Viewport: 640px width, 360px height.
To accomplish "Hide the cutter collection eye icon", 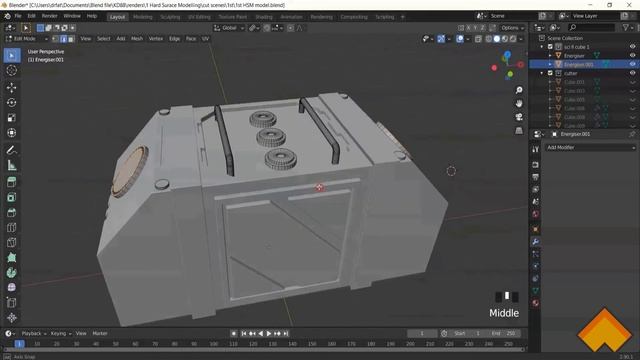I will pyautogui.click(x=632, y=73).
